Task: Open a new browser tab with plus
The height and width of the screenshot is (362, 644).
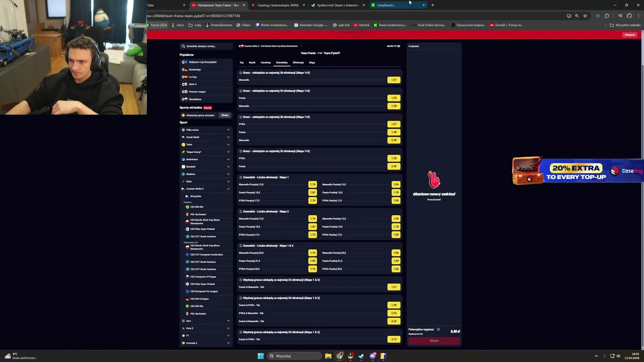Action: [x=432, y=5]
